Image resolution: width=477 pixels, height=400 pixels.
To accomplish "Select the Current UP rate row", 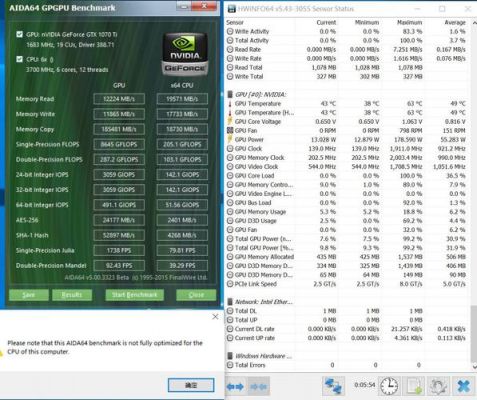I will [x=346, y=338].
